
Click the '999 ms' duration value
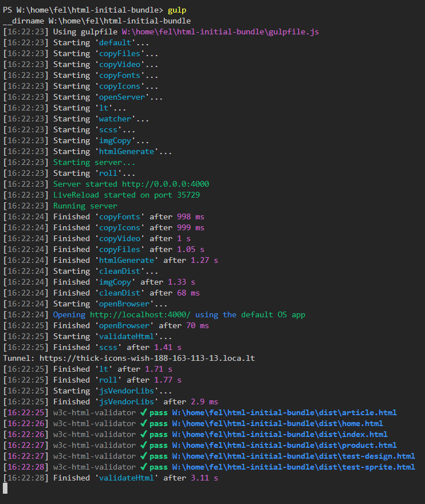click(191, 227)
